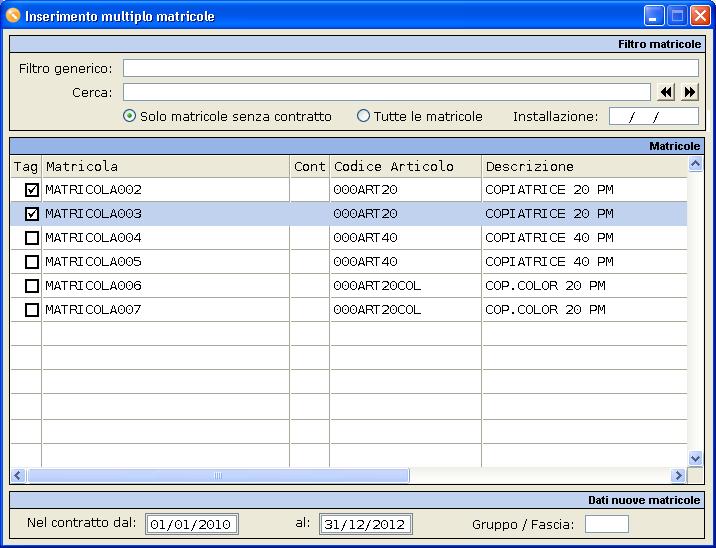This screenshot has height=548, width=716.
Task: Click the Descrizione column header
Action: [x=584, y=166]
